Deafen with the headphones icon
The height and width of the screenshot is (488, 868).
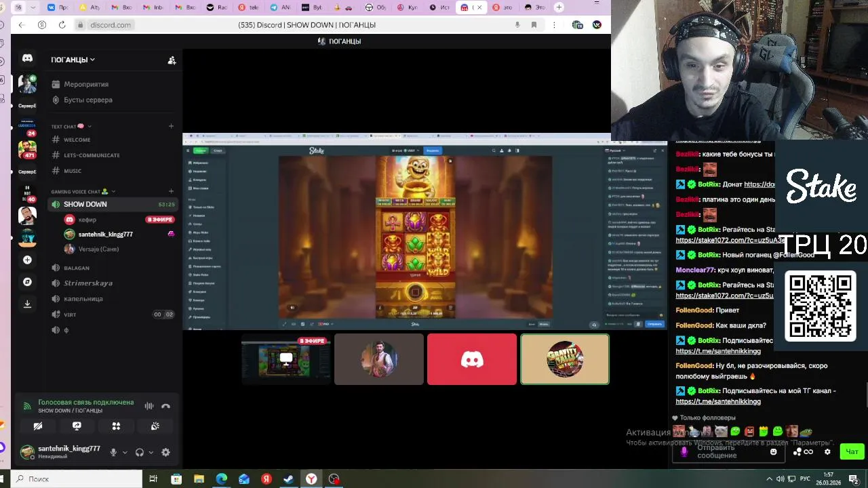pos(139,452)
